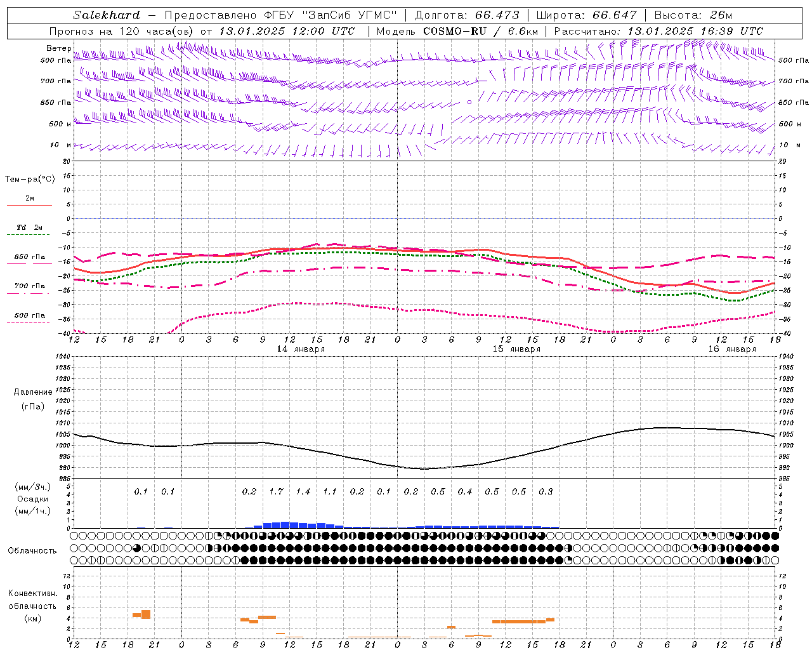Click the Широта: 66.647 field
812x650 pixels.
tap(587, 15)
